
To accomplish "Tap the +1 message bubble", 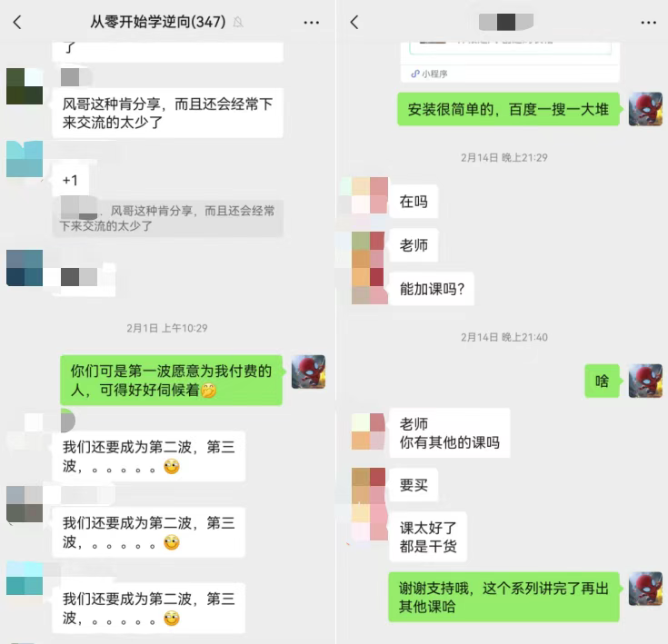I will 71,180.
